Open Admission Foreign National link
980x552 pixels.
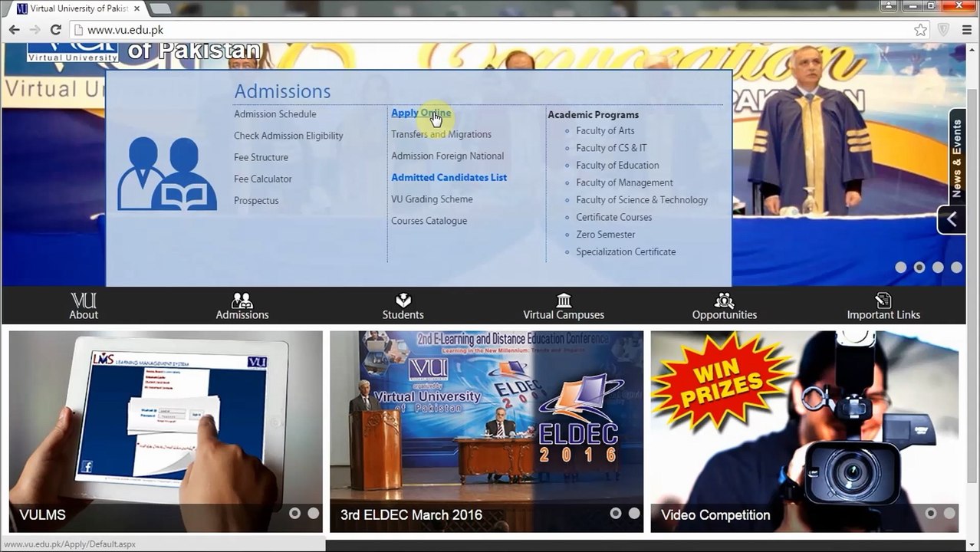448,156
